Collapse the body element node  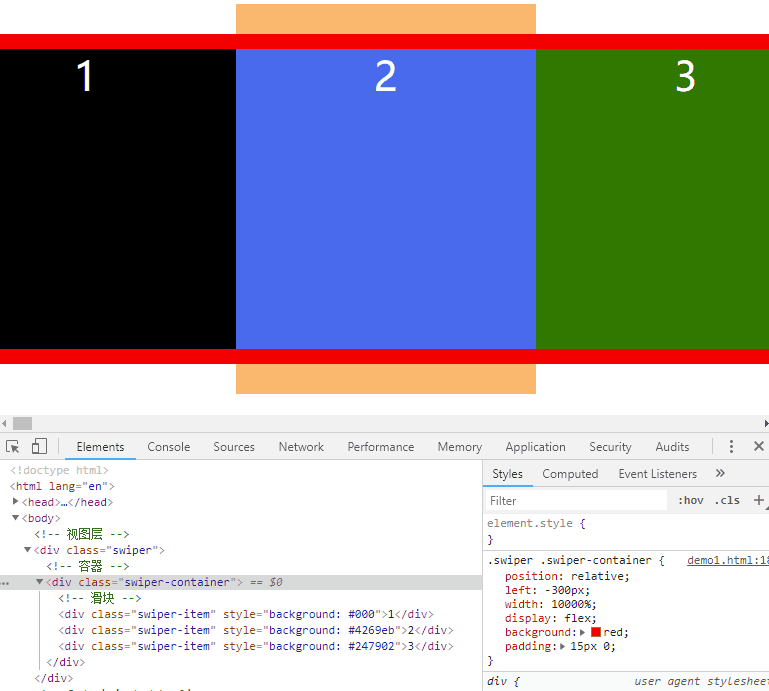tap(16, 518)
